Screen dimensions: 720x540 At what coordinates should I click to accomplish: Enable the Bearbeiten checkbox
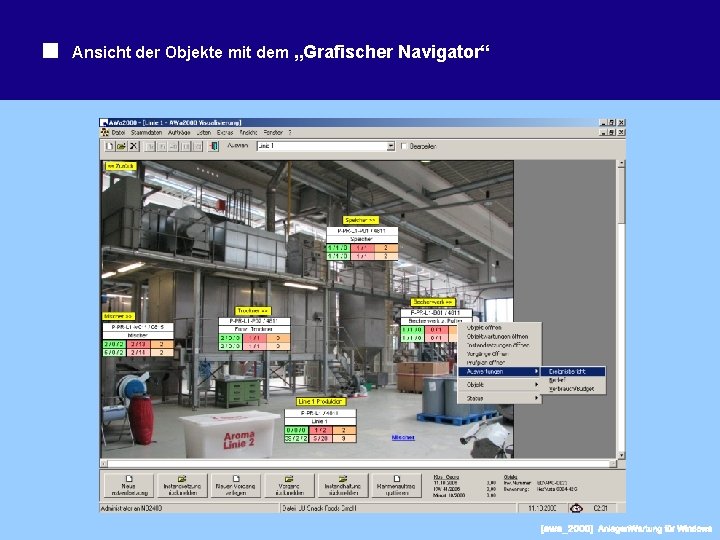click(x=404, y=146)
